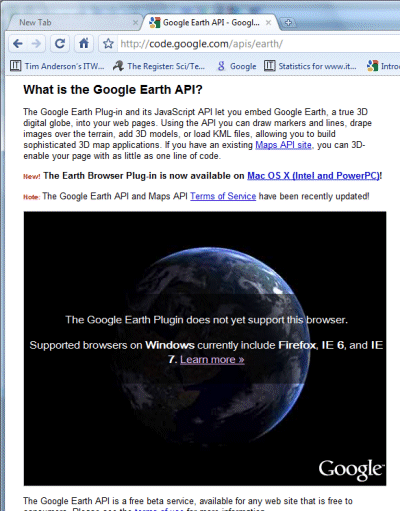Close the New Tab tab
Screen dimensions: 400x511
click(135, 23)
